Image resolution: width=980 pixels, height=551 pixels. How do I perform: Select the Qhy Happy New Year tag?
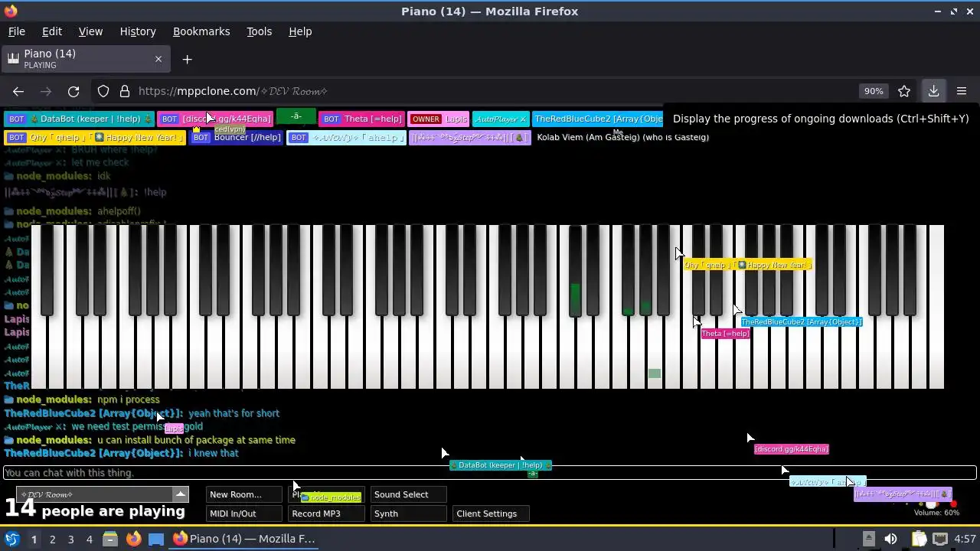click(95, 138)
